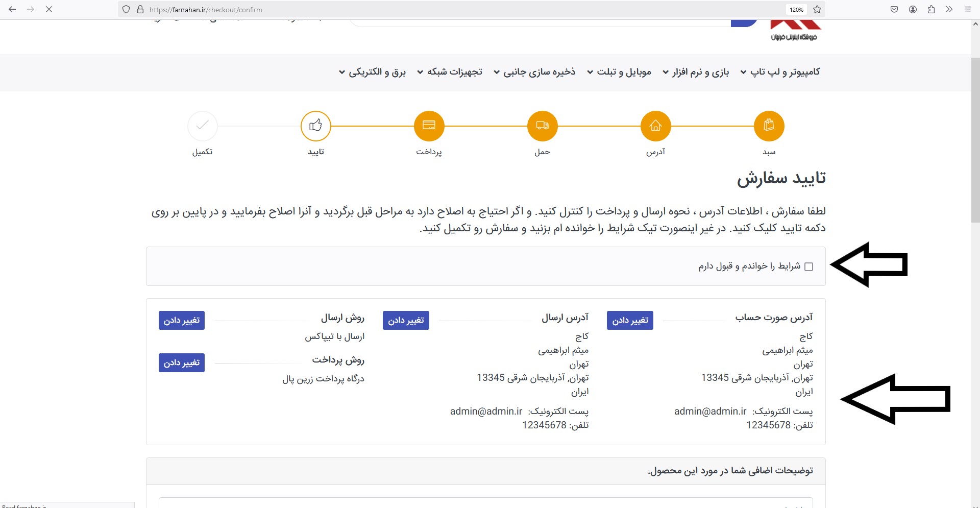Screen dimensions: 980x508
Task: Expand the 'کامپیوتر و لپ تاپ' menu
Action: click(780, 72)
